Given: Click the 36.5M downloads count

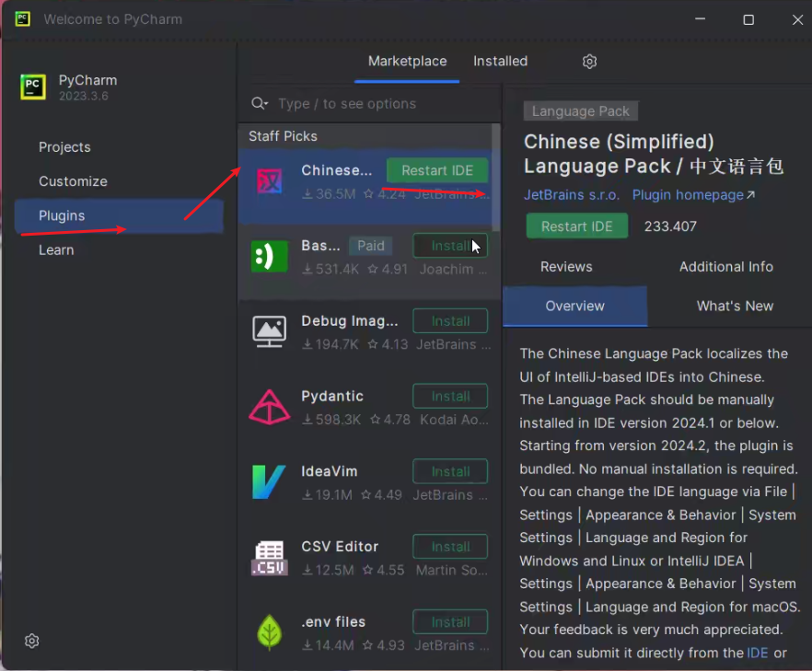Looking at the screenshot, I should [330, 194].
